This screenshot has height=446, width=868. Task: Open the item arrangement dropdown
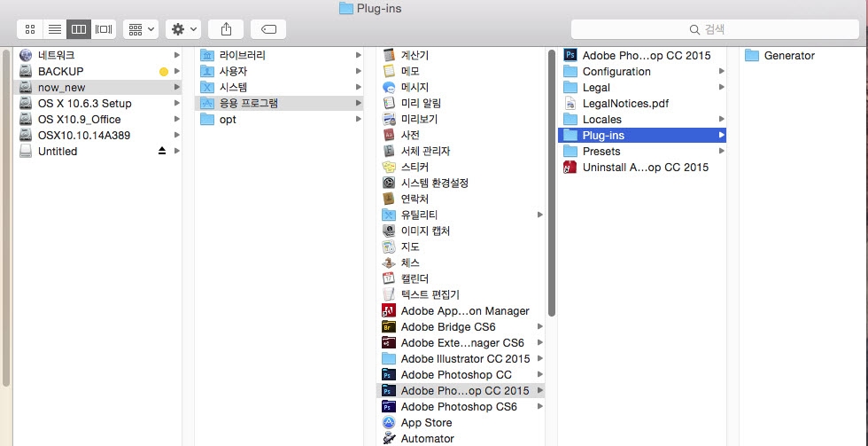(141, 29)
